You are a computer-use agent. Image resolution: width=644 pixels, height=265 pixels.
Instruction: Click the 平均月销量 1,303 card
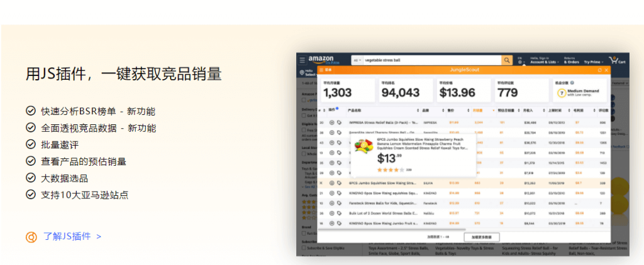click(x=348, y=90)
